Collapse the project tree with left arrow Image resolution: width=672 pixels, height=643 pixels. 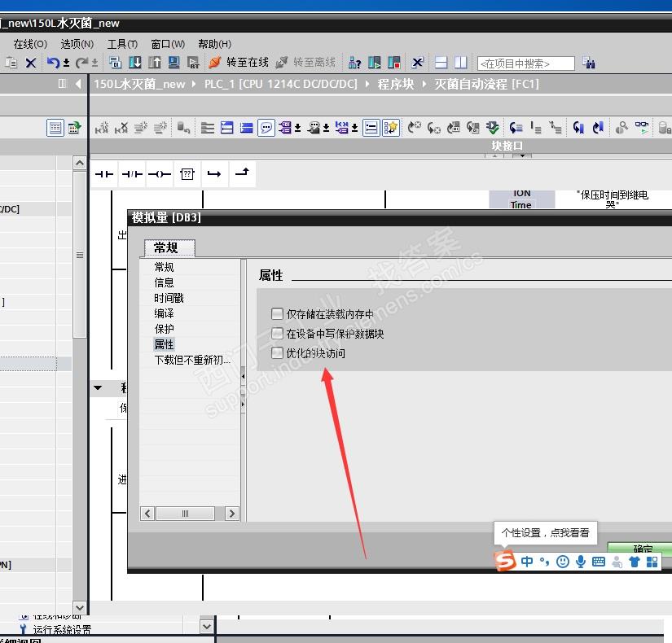click(78, 84)
